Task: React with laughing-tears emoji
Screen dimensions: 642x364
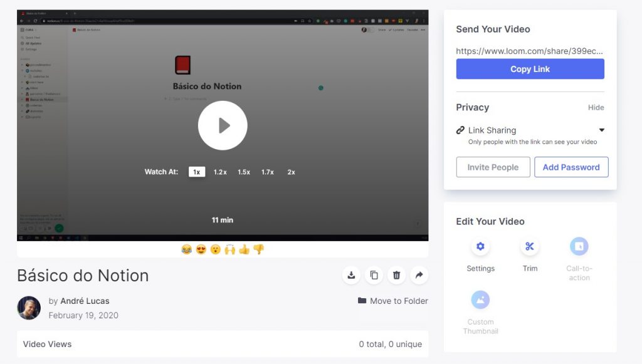Action: (x=187, y=249)
